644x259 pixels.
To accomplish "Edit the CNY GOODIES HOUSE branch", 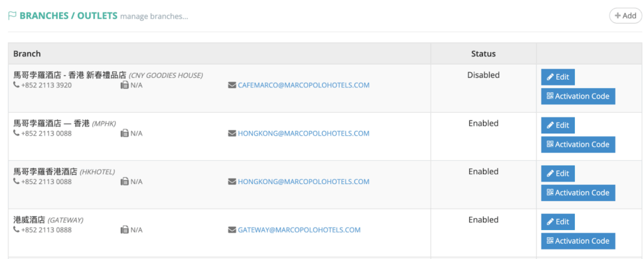I will 558,77.
